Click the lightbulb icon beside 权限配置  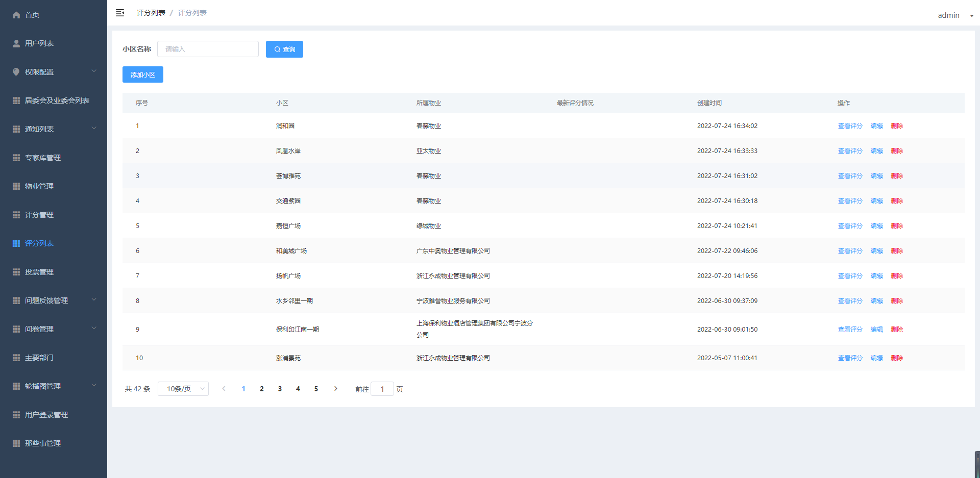[x=16, y=72]
